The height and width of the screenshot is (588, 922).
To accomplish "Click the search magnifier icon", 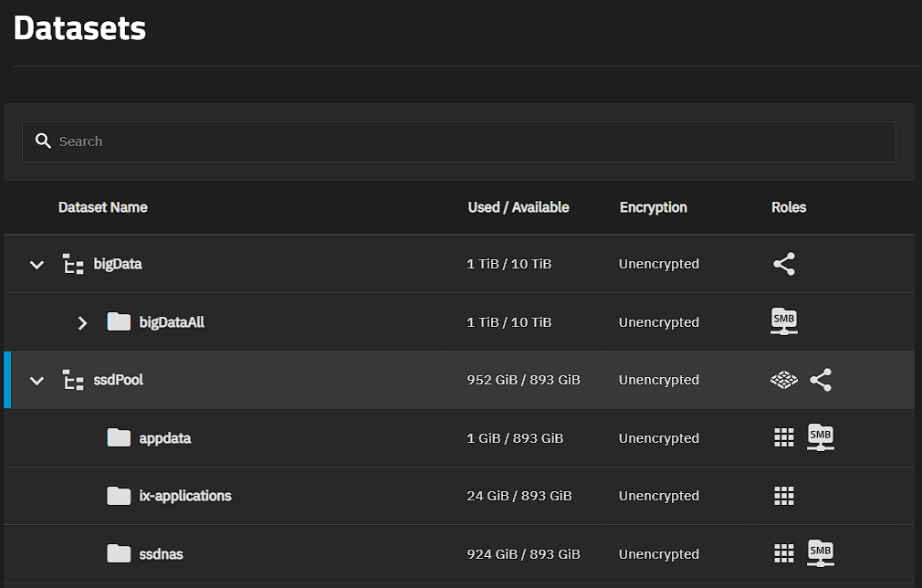I will coord(43,142).
